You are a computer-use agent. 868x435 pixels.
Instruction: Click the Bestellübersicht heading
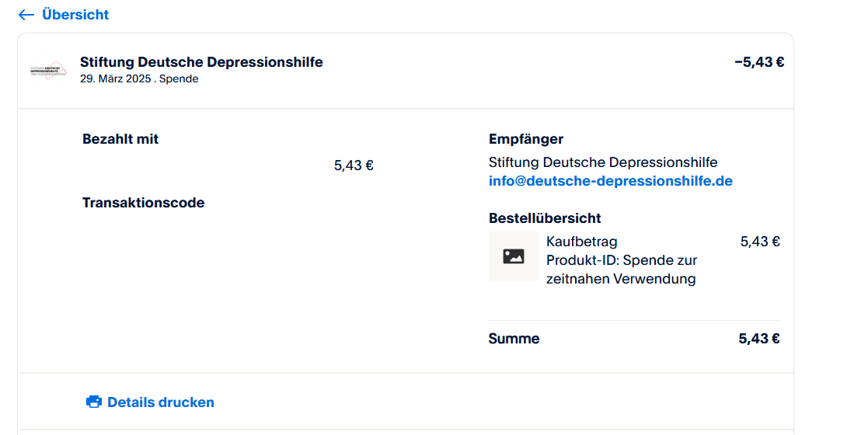click(544, 218)
